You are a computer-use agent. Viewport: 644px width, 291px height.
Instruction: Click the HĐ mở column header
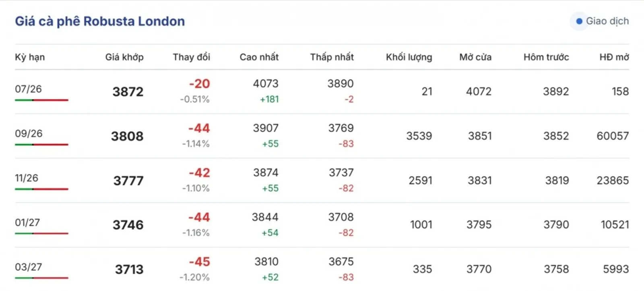click(x=614, y=57)
